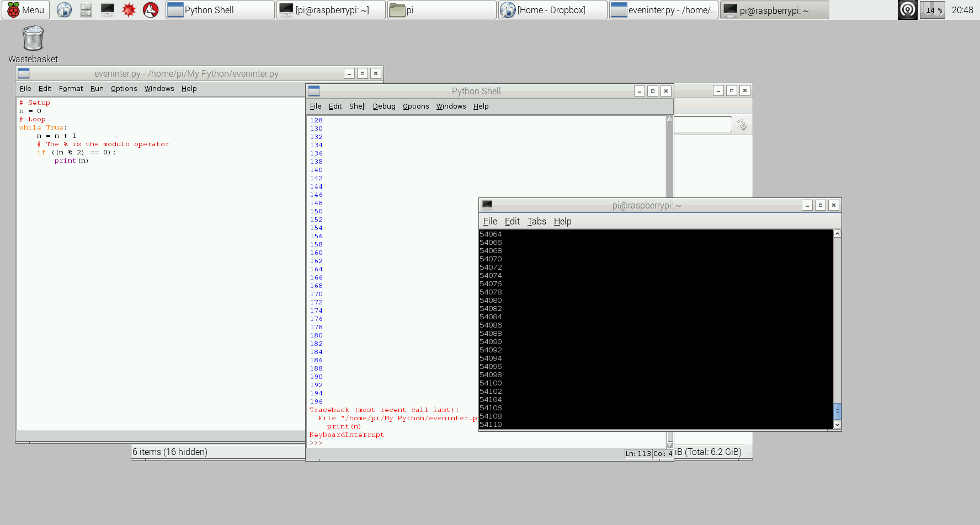This screenshot has height=525, width=980.
Task: Open File menu in terminal window
Action: pos(490,221)
